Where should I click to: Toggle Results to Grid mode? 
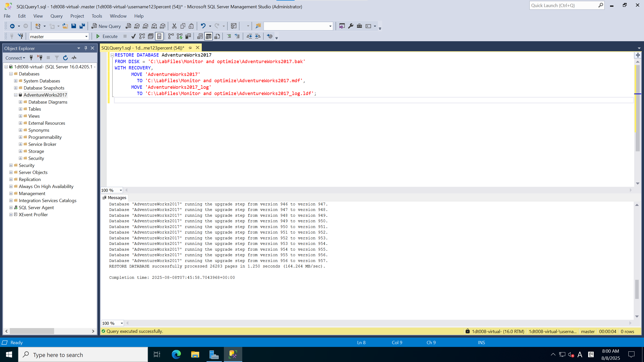[209, 36]
